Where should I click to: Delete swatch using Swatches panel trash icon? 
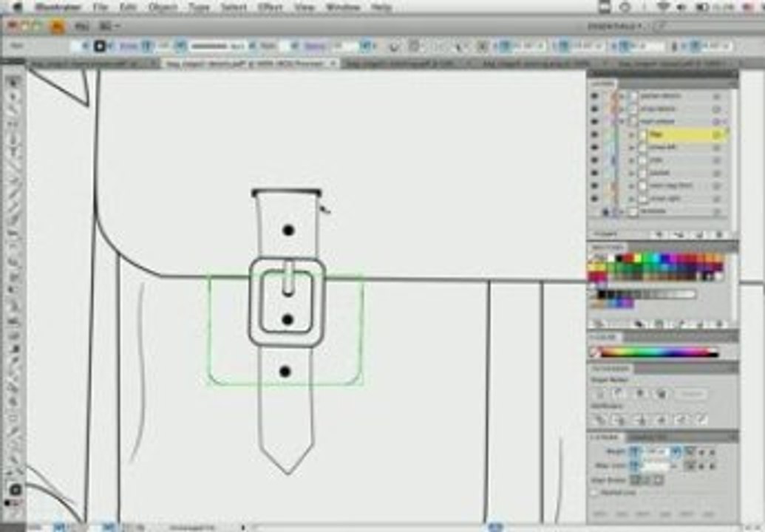click(719, 324)
